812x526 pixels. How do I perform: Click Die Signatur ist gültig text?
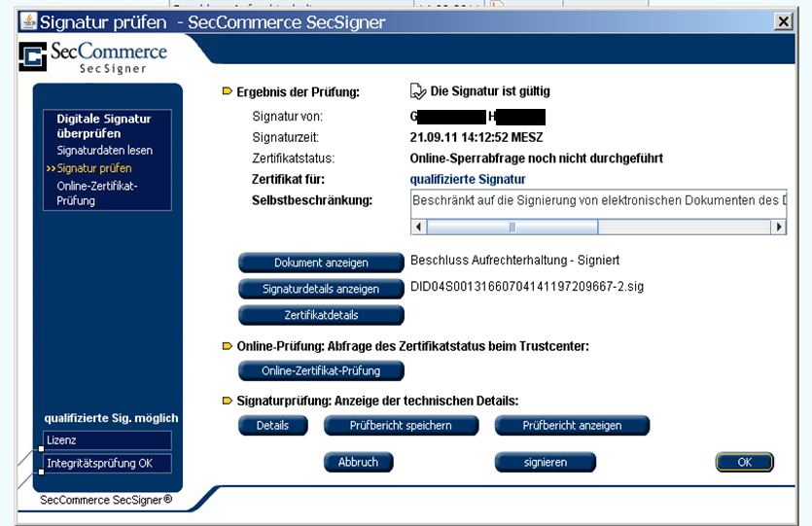click(490, 91)
